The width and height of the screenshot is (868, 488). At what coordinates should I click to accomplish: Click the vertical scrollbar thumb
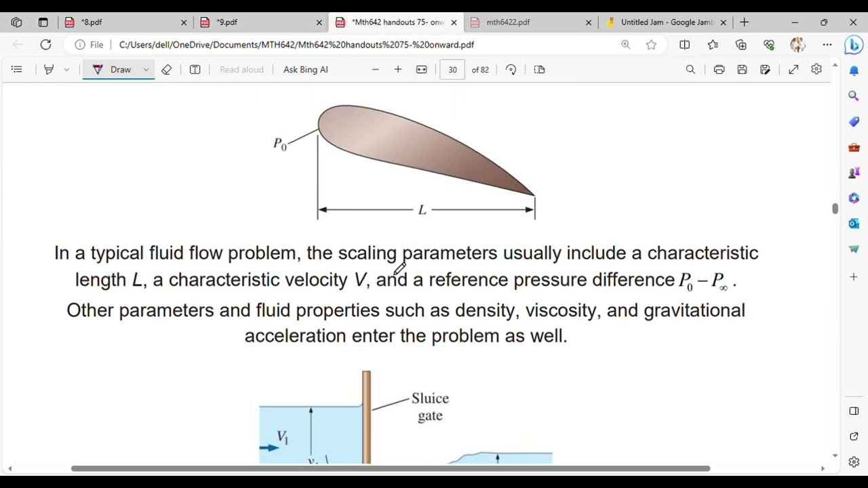pos(835,208)
